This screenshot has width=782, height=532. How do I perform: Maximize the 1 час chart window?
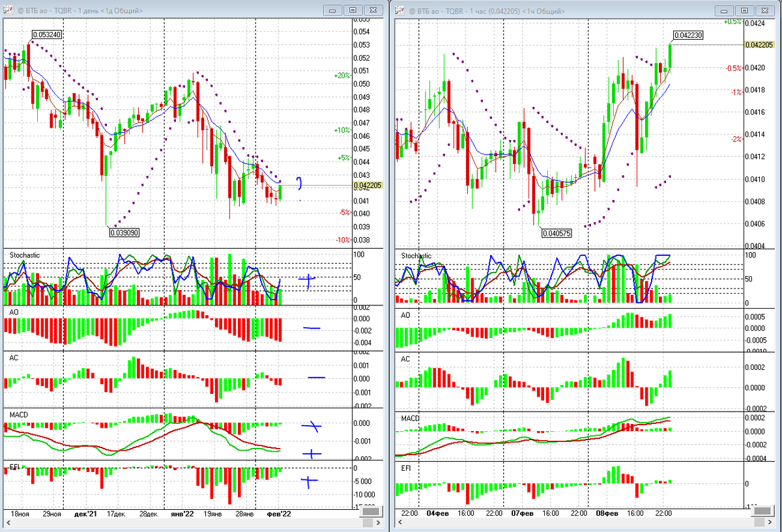click(744, 10)
